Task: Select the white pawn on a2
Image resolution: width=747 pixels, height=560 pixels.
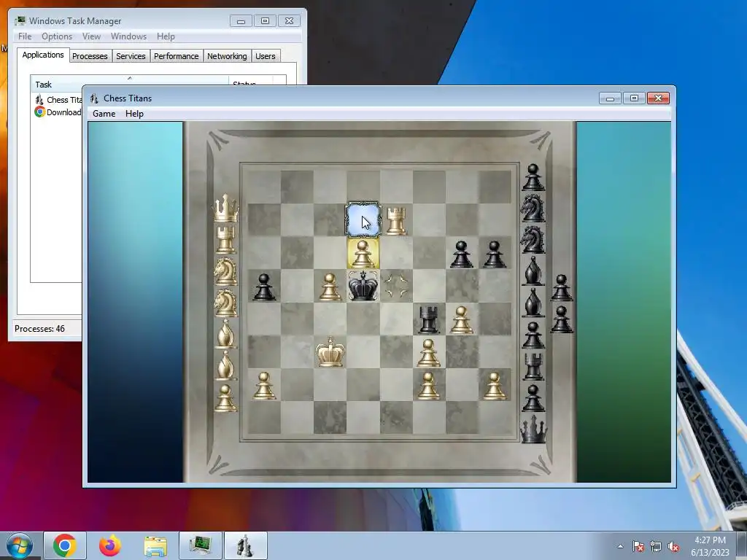Action: tap(264, 385)
